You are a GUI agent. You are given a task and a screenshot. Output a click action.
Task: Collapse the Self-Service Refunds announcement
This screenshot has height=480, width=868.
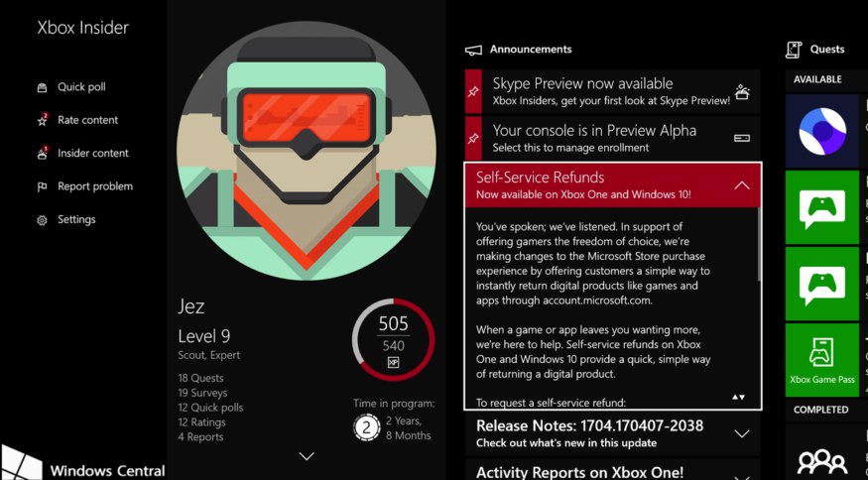coord(741,185)
